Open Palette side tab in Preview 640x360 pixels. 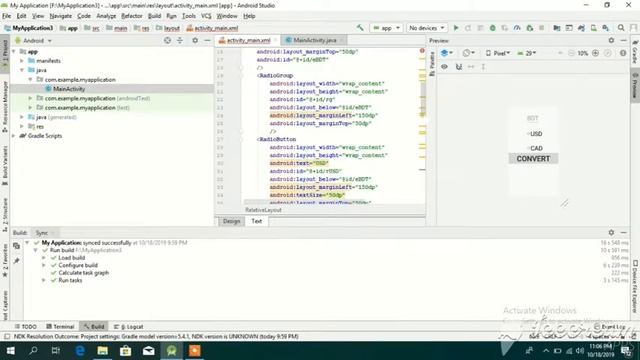coord(432,64)
